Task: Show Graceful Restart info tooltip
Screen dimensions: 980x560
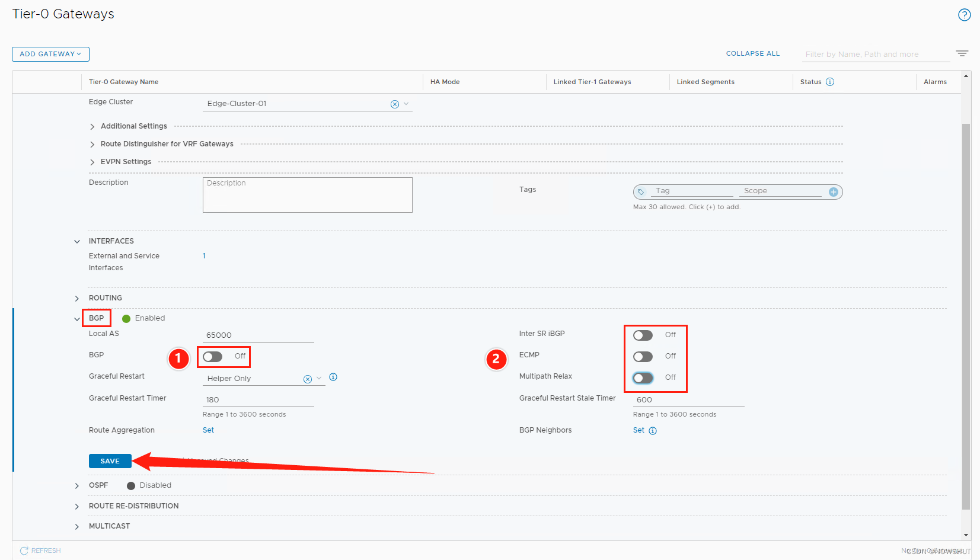Action: pos(333,377)
